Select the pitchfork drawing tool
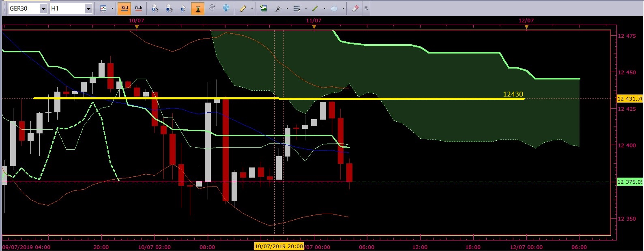Viewport: 644px width, 251px height. click(278, 8)
